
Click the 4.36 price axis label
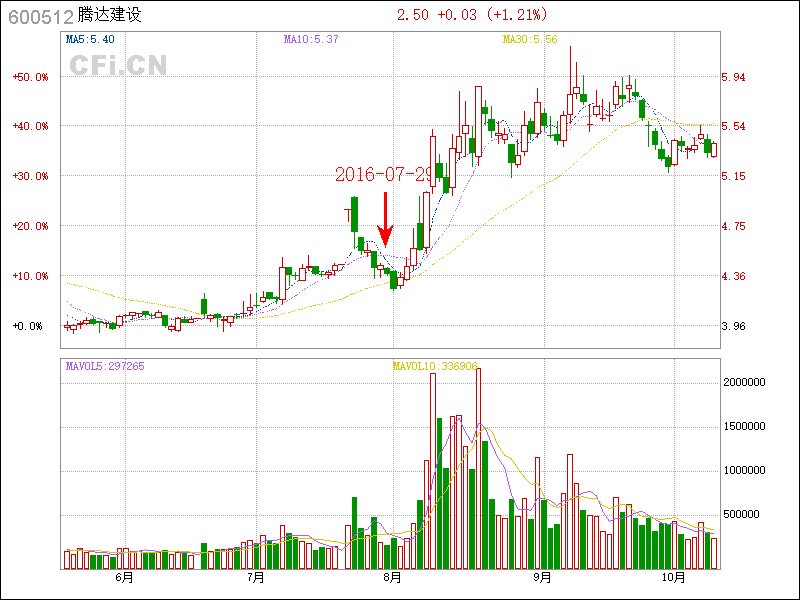(x=733, y=276)
